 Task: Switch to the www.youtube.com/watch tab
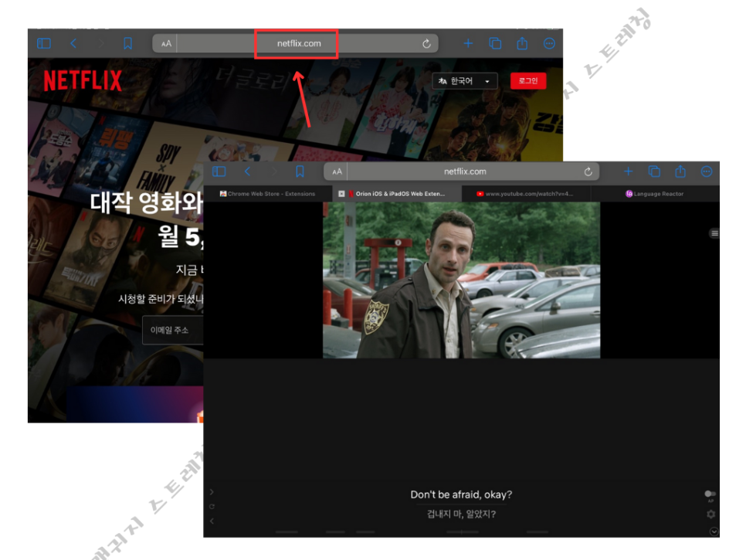tap(525, 194)
